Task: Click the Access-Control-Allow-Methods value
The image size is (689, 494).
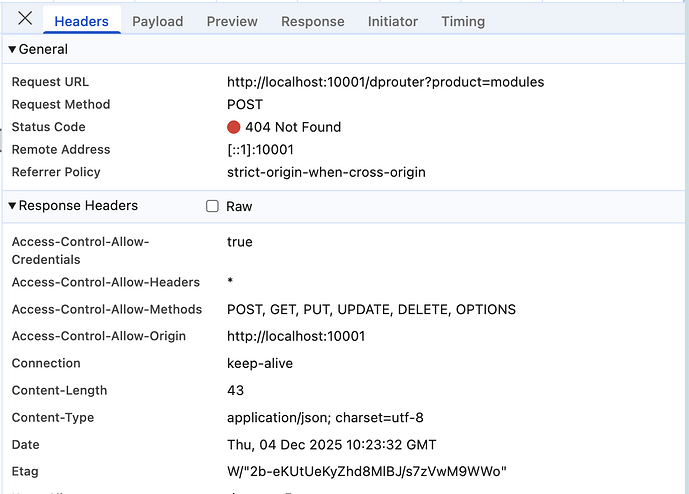Action: pos(371,310)
